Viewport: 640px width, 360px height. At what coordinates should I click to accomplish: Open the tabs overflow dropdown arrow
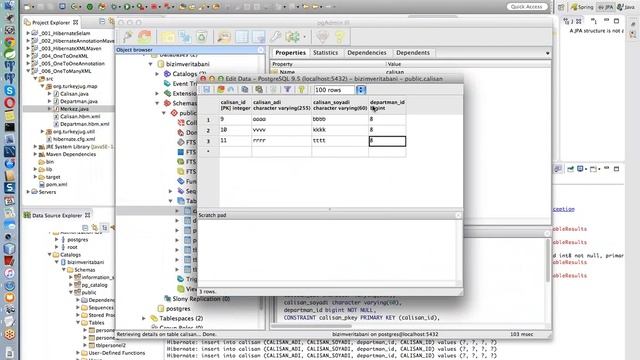point(547,53)
